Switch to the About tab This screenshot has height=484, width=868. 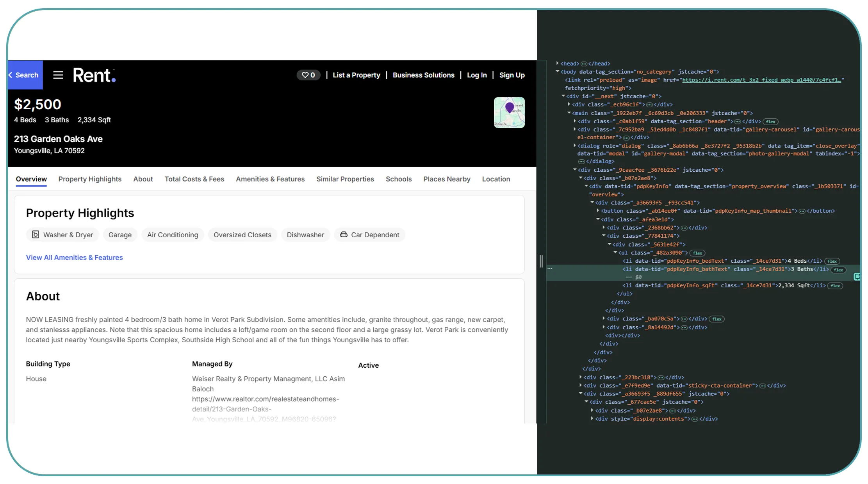[143, 179]
